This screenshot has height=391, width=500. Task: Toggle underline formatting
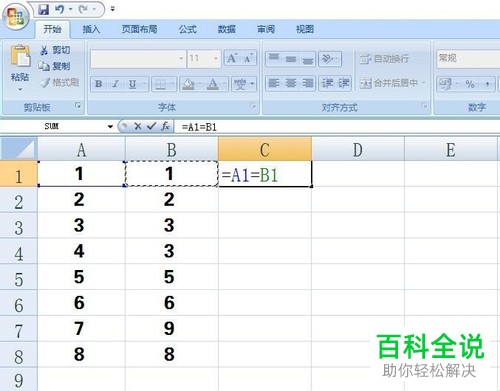click(132, 84)
